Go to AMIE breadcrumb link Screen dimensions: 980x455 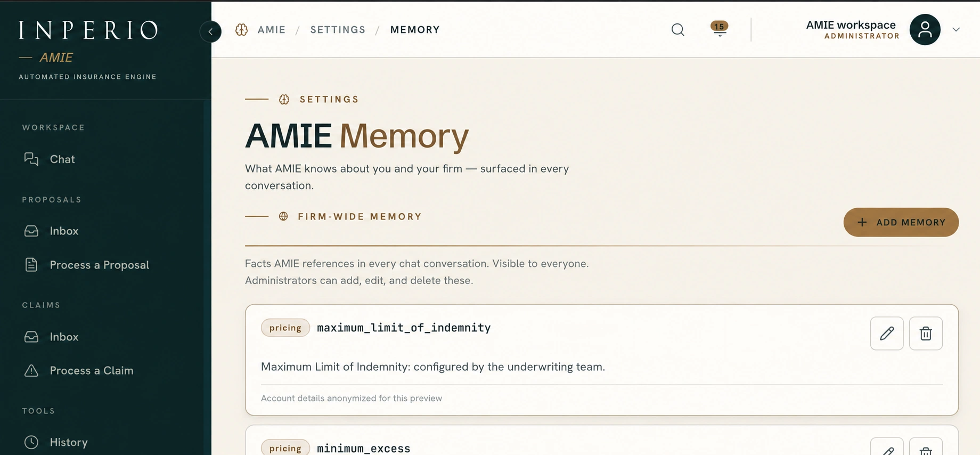tap(272, 30)
